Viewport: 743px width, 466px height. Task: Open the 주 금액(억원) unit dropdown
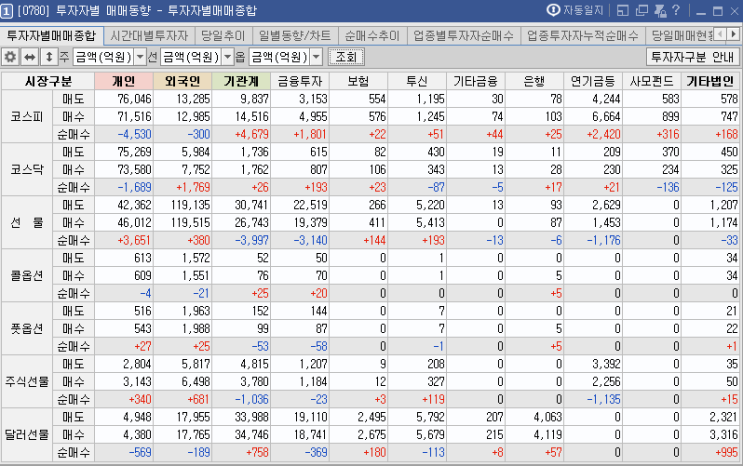[140, 57]
